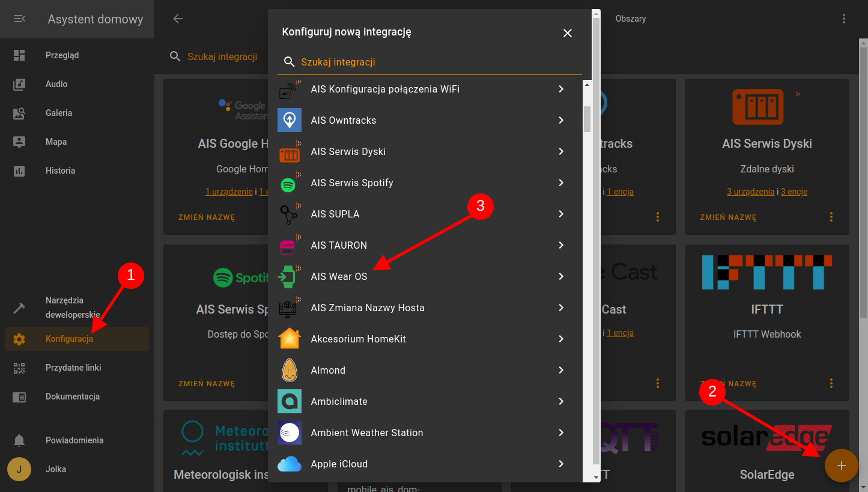Click the IFTTT logo on its card
This screenshot has width=868, height=492.
pyautogui.click(x=767, y=272)
